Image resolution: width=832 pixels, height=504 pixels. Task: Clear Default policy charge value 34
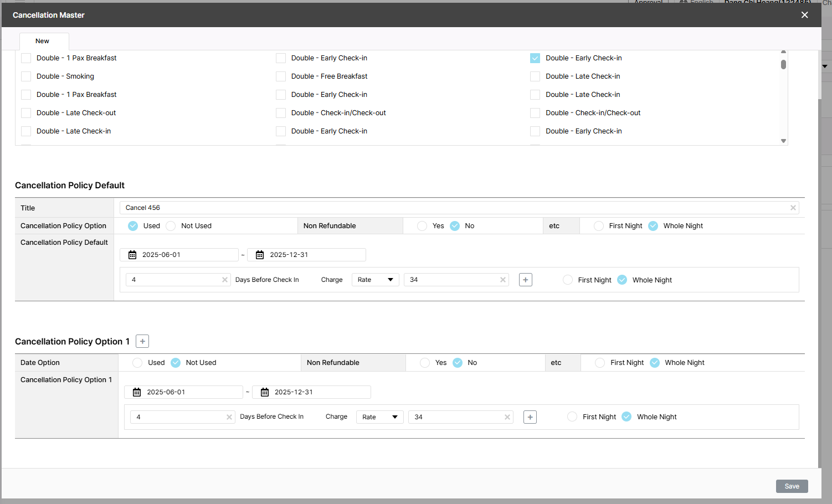(502, 280)
